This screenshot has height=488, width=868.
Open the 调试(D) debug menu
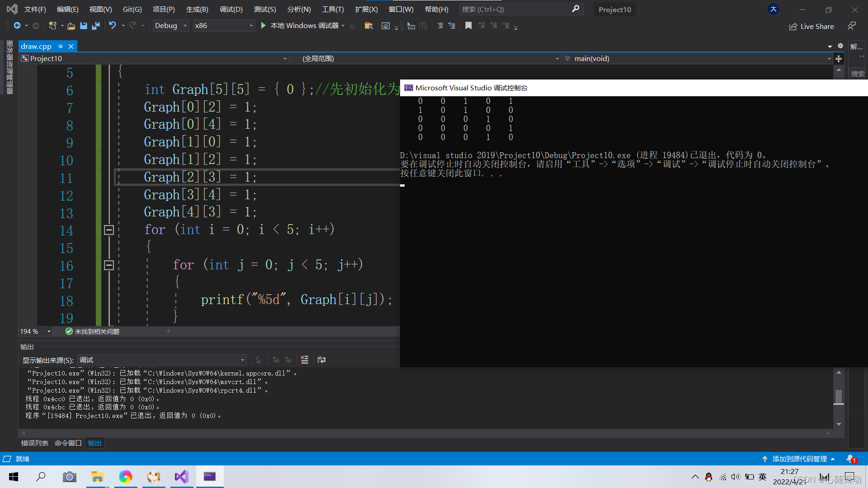pos(231,9)
